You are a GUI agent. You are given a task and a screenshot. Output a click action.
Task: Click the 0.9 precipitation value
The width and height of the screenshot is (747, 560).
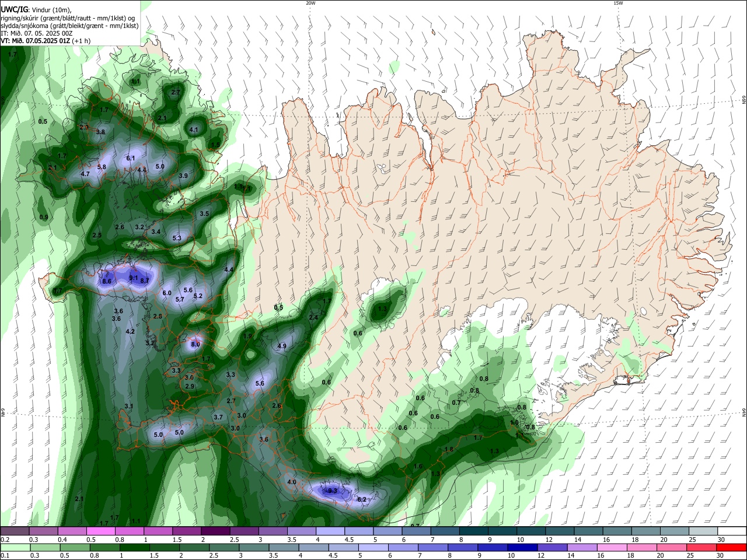pos(44,217)
